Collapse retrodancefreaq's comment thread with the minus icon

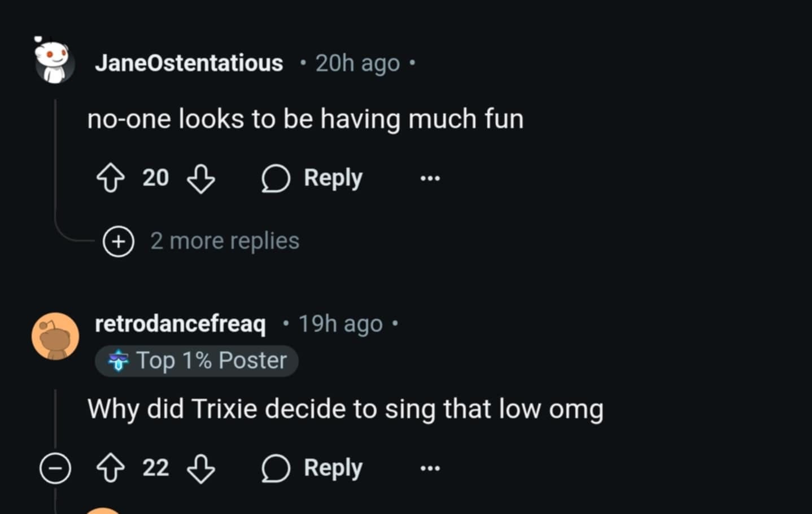[x=55, y=468]
